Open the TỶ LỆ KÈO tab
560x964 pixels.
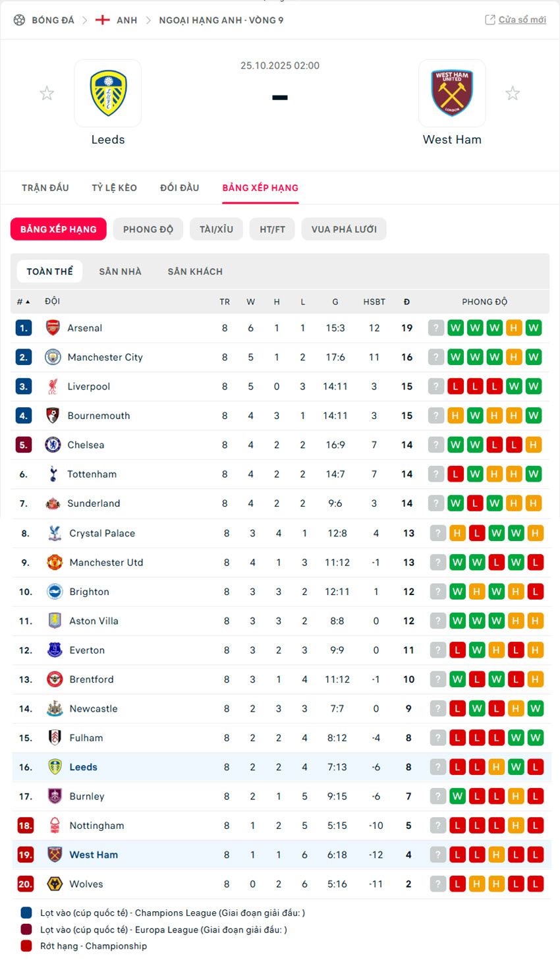point(114,188)
